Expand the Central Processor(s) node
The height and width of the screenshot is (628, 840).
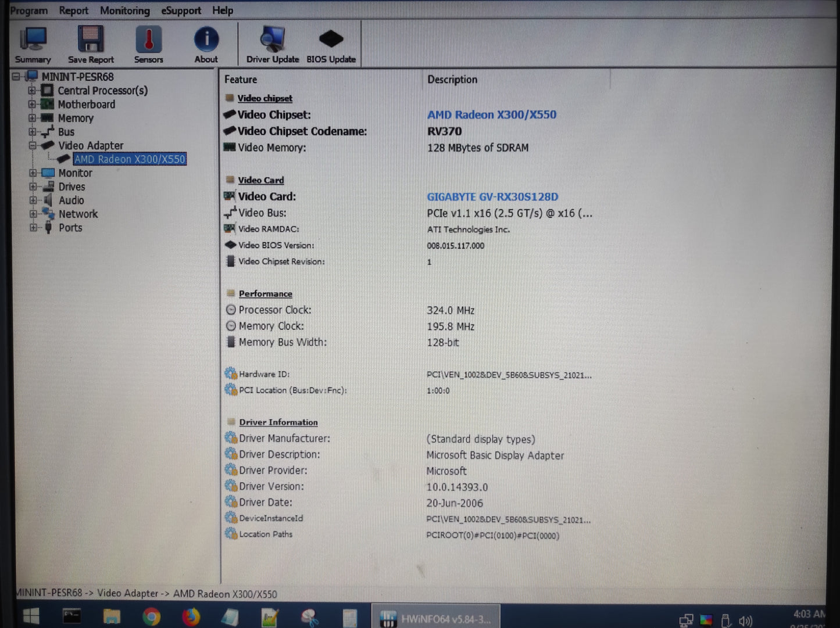pos(33,91)
